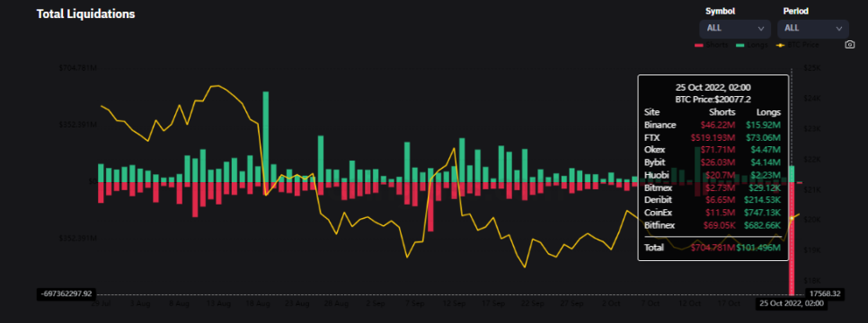Image resolution: width=868 pixels, height=323 pixels.
Task: Click the green Longs legend marker
Action: [740, 46]
